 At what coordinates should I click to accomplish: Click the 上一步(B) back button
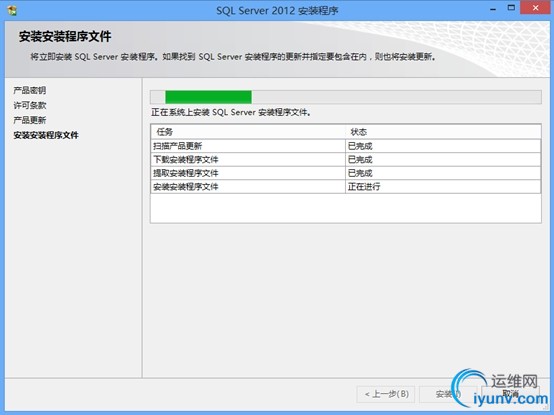387,394
